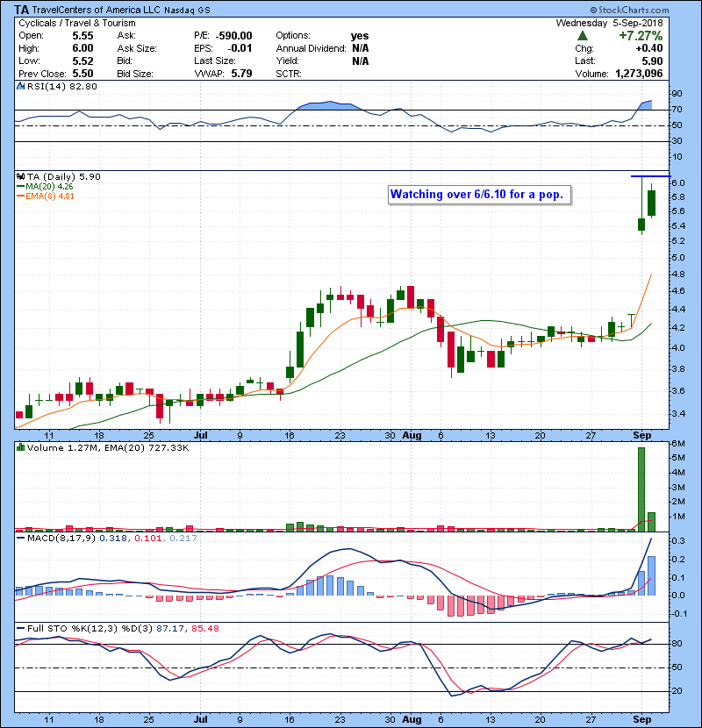This screenshot has height=728, width=702.
Task: Click the P/E value -590.00
Action: 233,36
